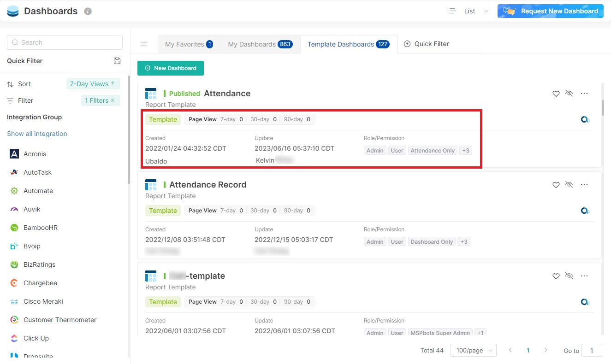The width and height of the screenshot is (611, 364).
Task: Open the ellipsis menu on Attendance Record card
Action: click(584, 184)
